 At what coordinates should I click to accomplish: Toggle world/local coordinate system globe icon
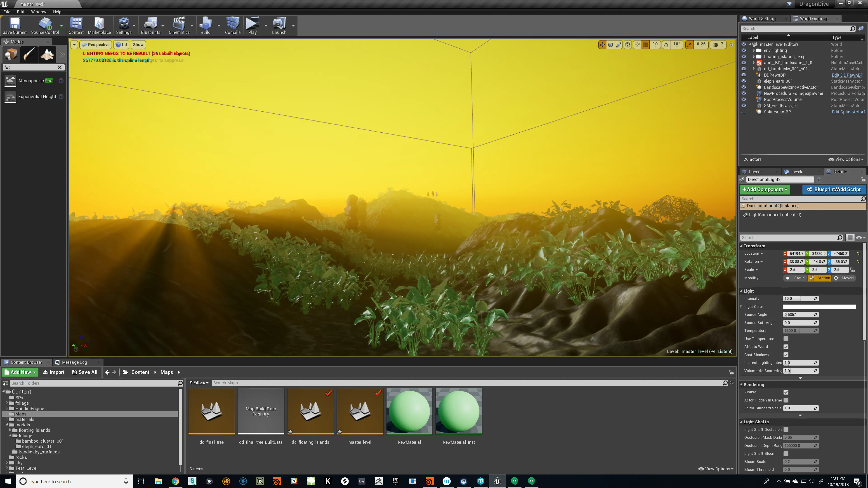point(628,45)
